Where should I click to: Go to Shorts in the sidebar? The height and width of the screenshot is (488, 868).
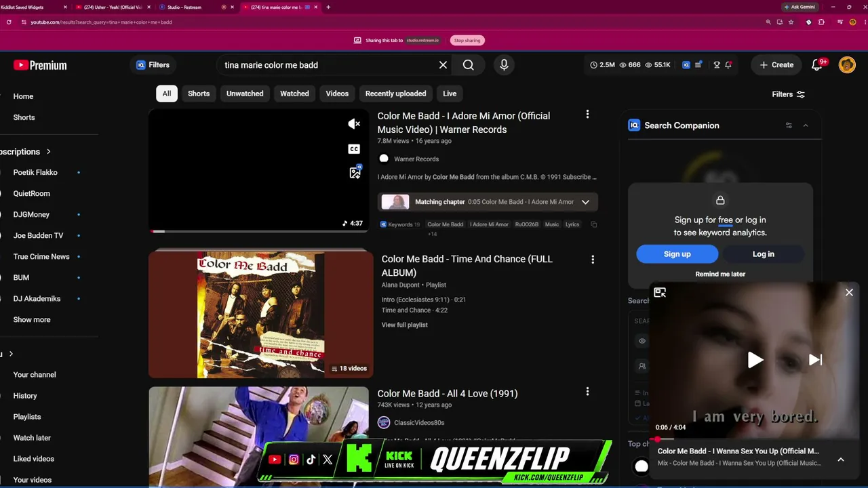point(24,117)
